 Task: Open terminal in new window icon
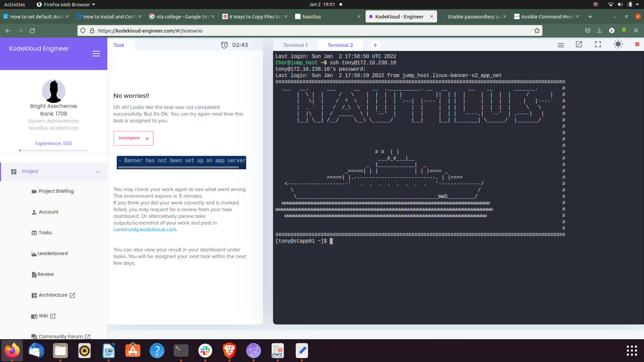coord(579,45)
